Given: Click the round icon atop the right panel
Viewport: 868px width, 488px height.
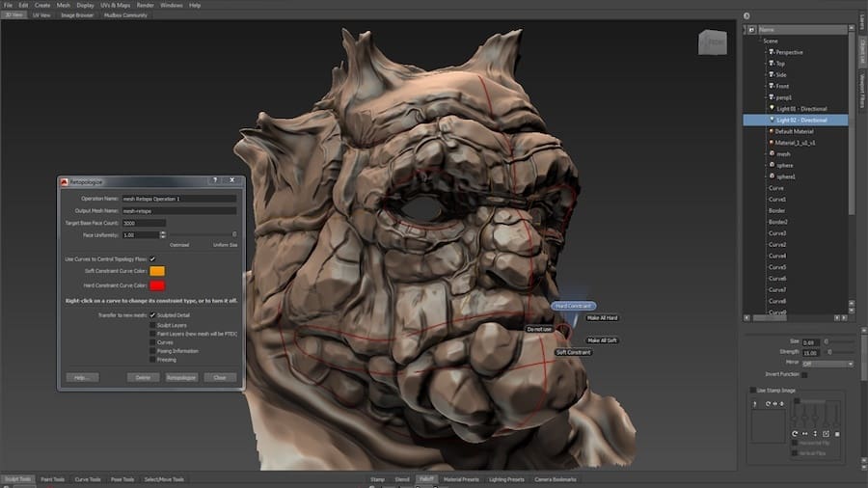Looking at the screenshot, I should click(x=746, y=16).
